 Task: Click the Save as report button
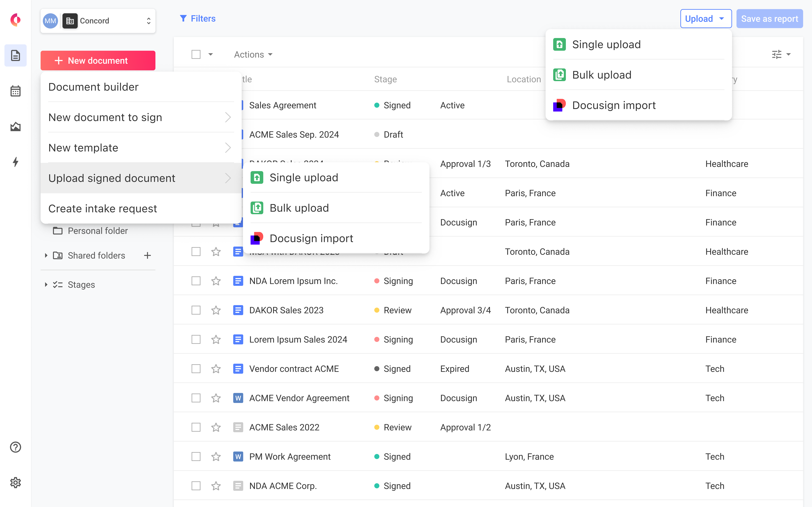pos(769,19)
